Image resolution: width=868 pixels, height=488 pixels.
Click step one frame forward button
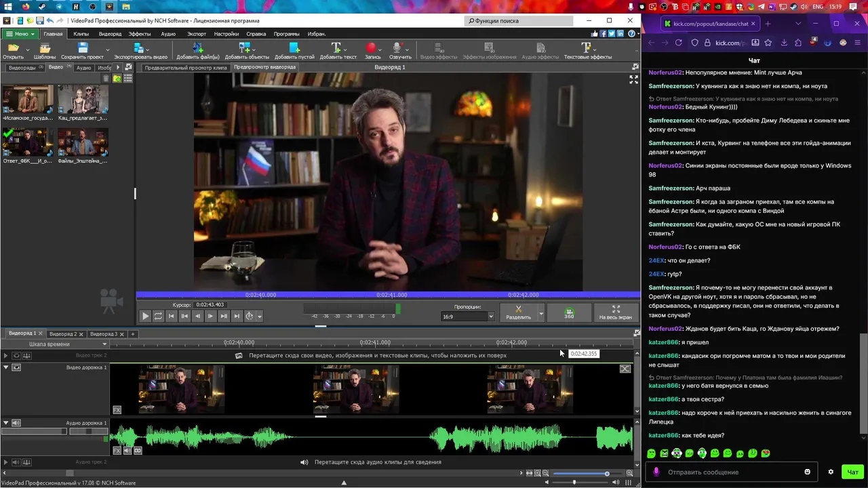tap(210, 316)
